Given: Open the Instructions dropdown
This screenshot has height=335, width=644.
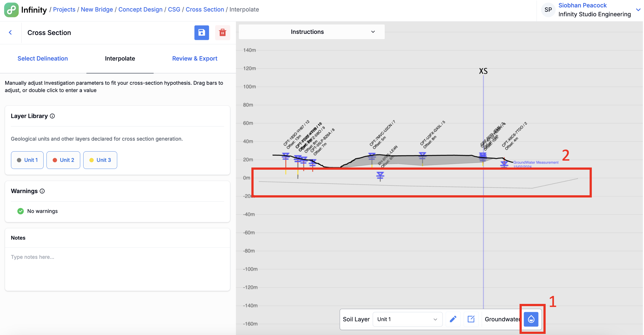Looking at the screenshot, I should pos(311,32).
